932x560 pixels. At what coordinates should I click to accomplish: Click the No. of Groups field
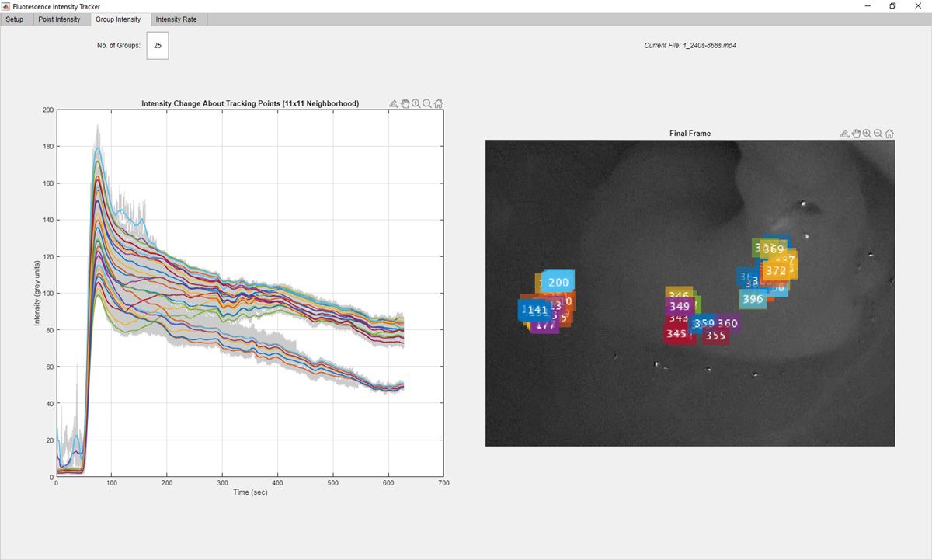coord(158,45)
